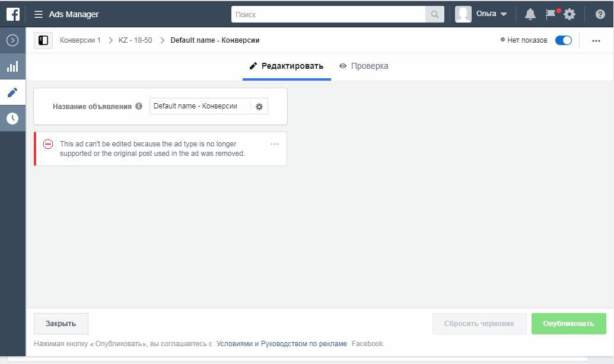614x364 pixels.
Task: Click the error message text about unsupported ad
Action: click(152, 149)
